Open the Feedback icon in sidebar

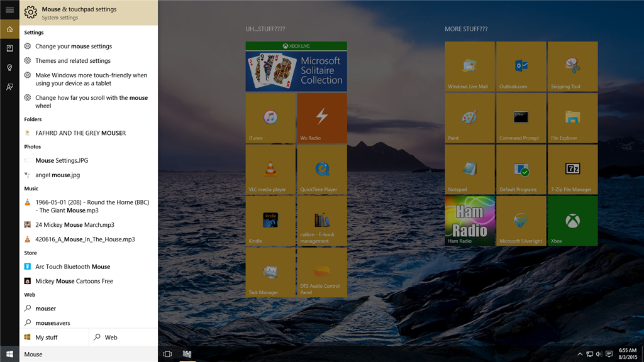tap(9, 87)
